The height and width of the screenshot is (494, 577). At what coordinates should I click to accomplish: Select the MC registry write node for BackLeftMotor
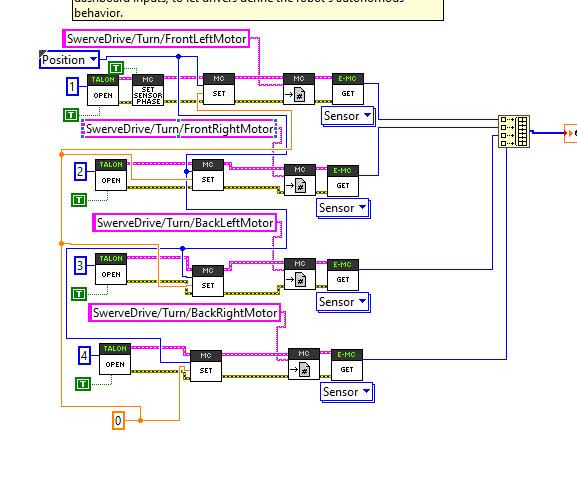pos(300,274)
